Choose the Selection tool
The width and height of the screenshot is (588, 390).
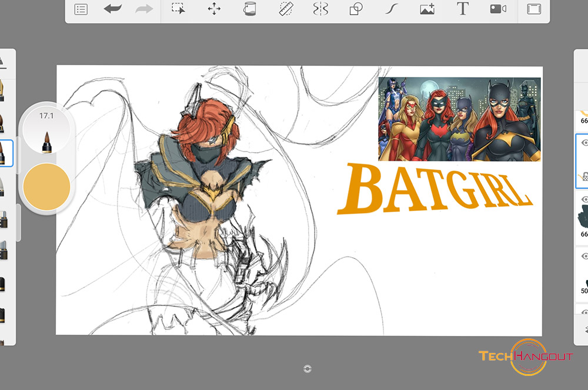tap(178, 9)
